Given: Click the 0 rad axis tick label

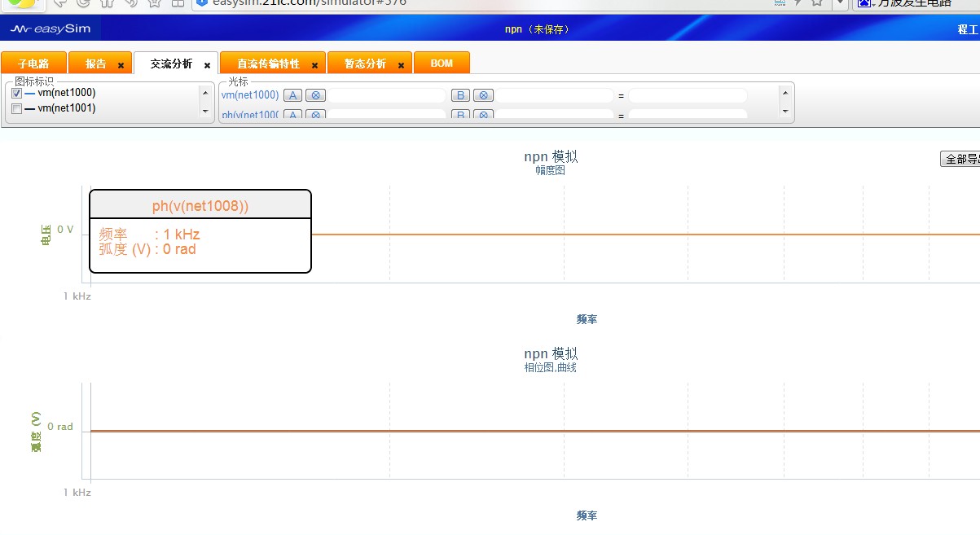Looking at the screenshot, I should point(60,427).
